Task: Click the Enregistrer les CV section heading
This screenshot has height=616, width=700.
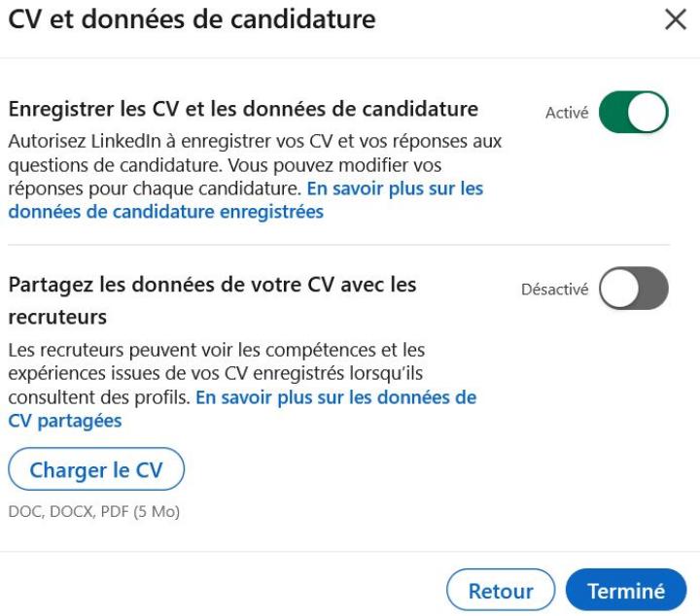Action: 243,108
